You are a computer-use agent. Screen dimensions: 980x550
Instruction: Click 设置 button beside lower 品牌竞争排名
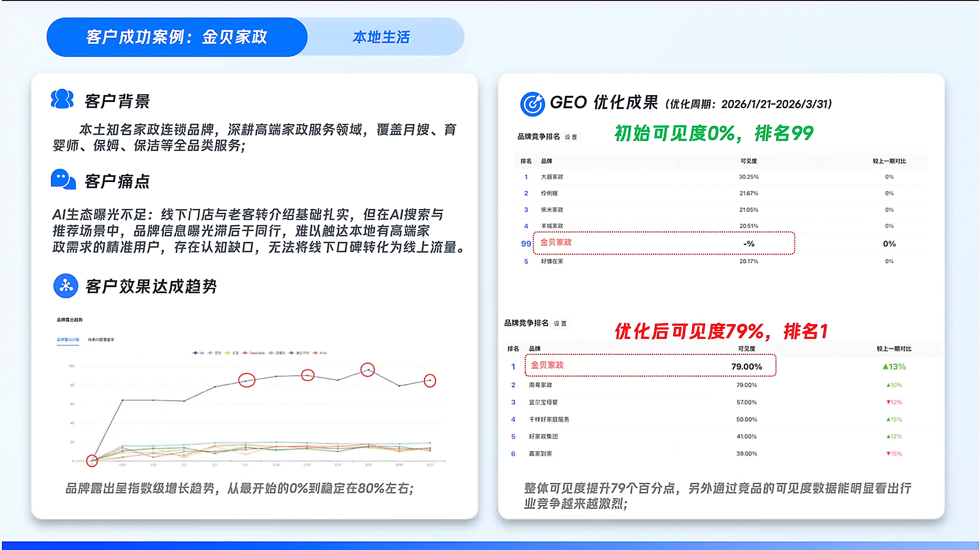coord(560,323)
